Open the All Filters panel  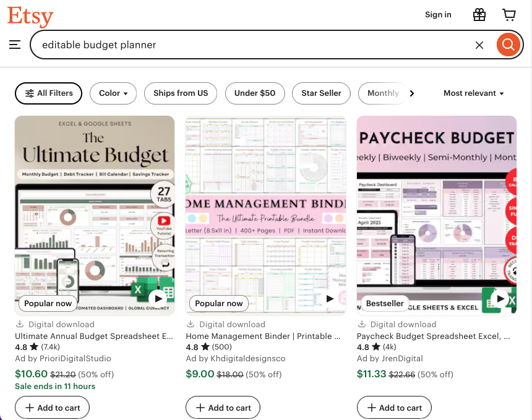pyautogui.click(x=48, y=93)
